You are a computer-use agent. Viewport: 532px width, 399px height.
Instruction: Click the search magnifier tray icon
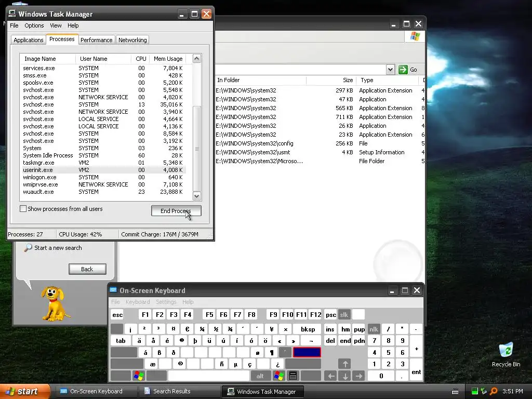(x=494, y=391)
